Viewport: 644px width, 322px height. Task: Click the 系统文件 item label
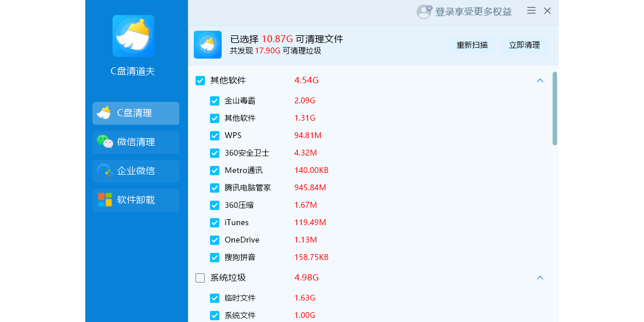click(240, 316)
